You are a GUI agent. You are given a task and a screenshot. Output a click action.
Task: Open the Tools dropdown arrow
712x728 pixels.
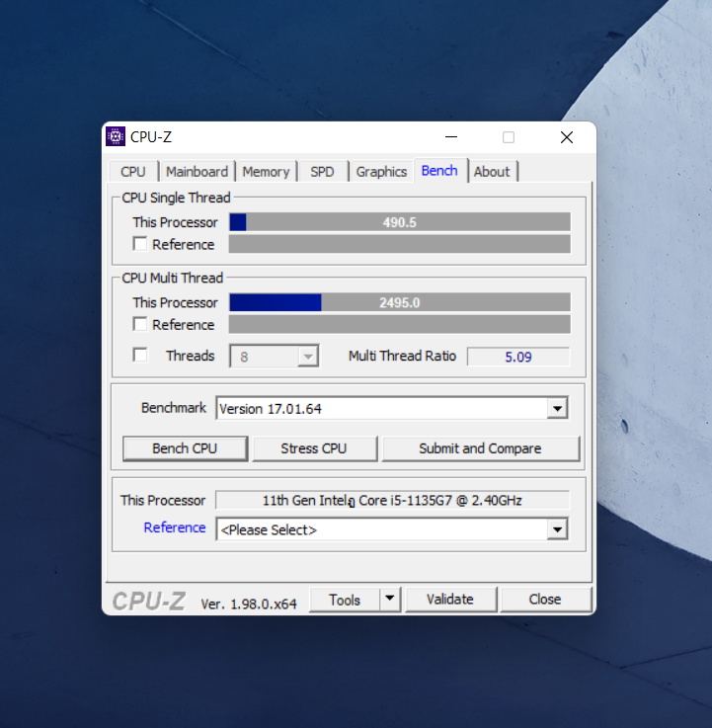(390, 600)
